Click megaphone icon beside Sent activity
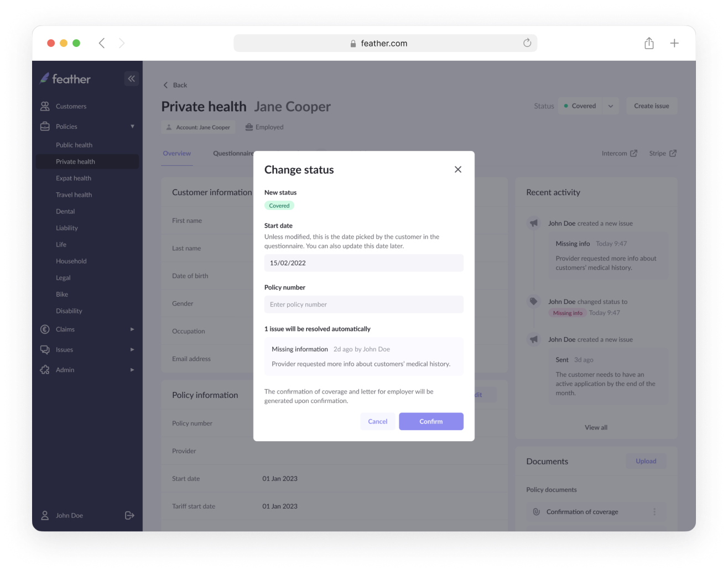Viewport: 728px width, 571px height. pos(534,339)
